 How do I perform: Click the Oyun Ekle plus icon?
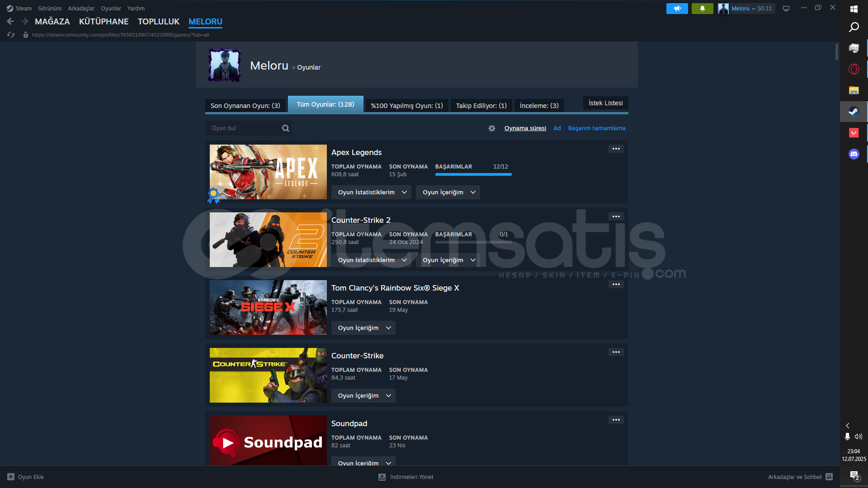pyautogui.click(x=11, y=477)
